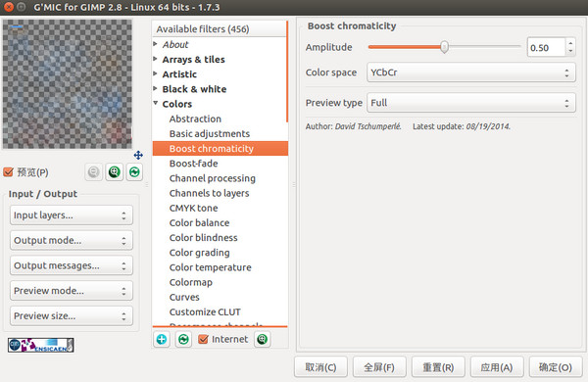Screen dimensions: 588x382
Task: Refresh the preview with the green arrows icon
Action: click(x=134, y=172)
